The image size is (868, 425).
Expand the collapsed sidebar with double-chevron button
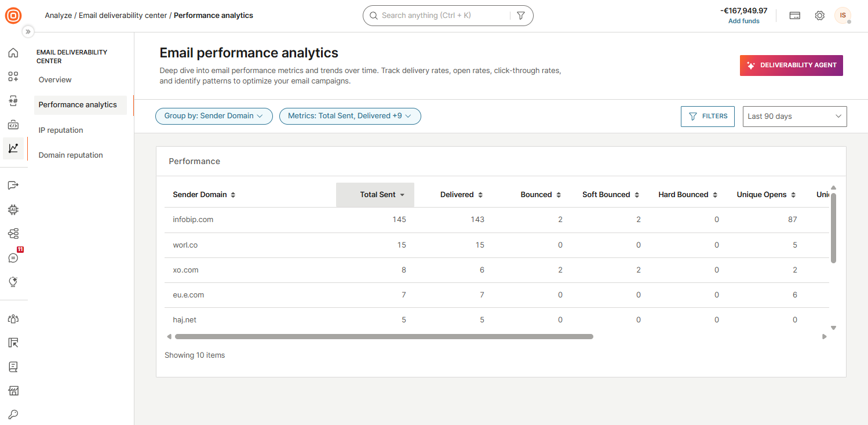pos(28,31)
